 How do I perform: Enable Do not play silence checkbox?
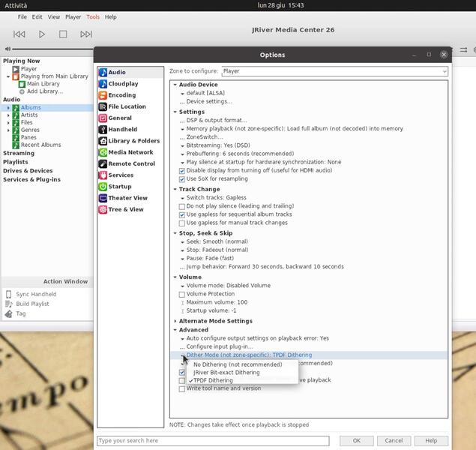pos(182,206)
